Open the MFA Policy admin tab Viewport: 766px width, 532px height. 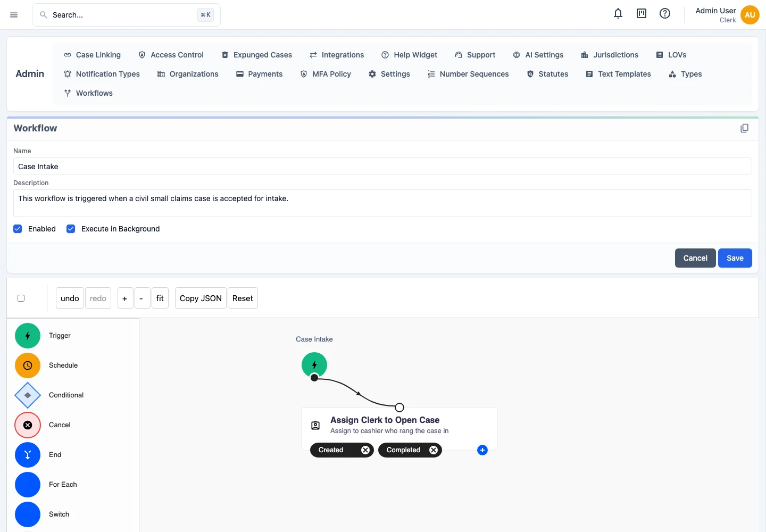pos(326,74)
